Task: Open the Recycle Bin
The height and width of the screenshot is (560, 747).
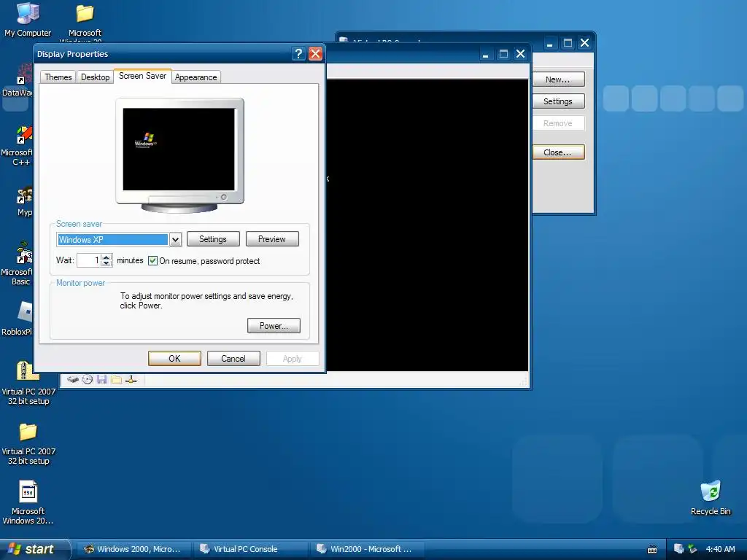Action: [x=711, y=498]
